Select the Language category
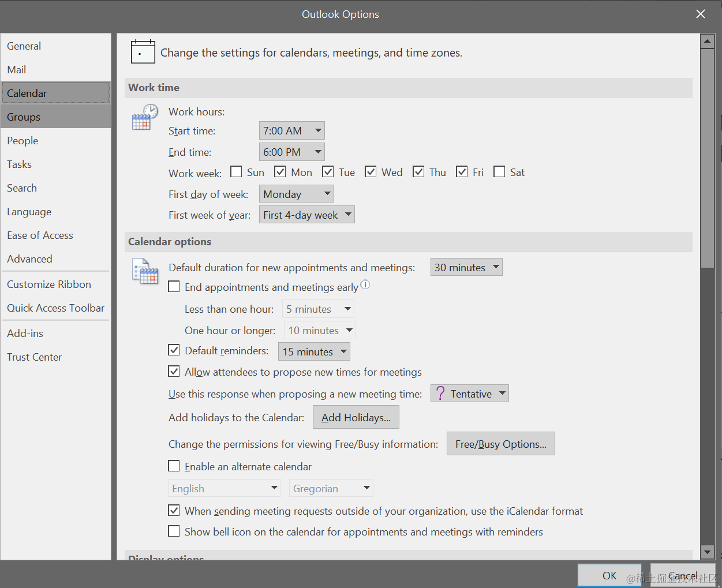The image size is (722, 588). (x=55, y=211)
